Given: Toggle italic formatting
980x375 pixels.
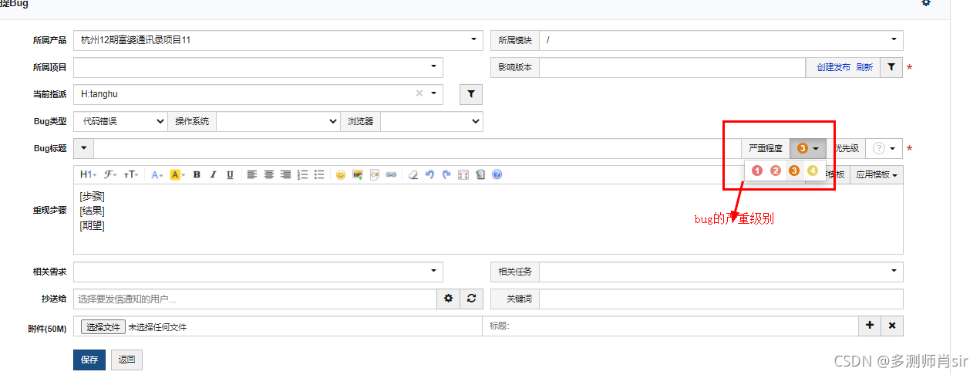Looking at the screenshot, I should (214, 174).
